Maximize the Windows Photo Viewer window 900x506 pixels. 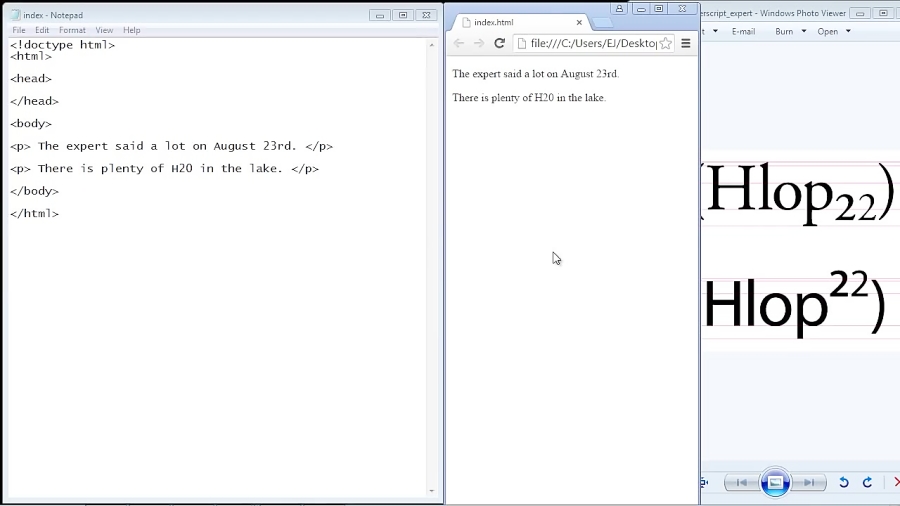[883, 13]
